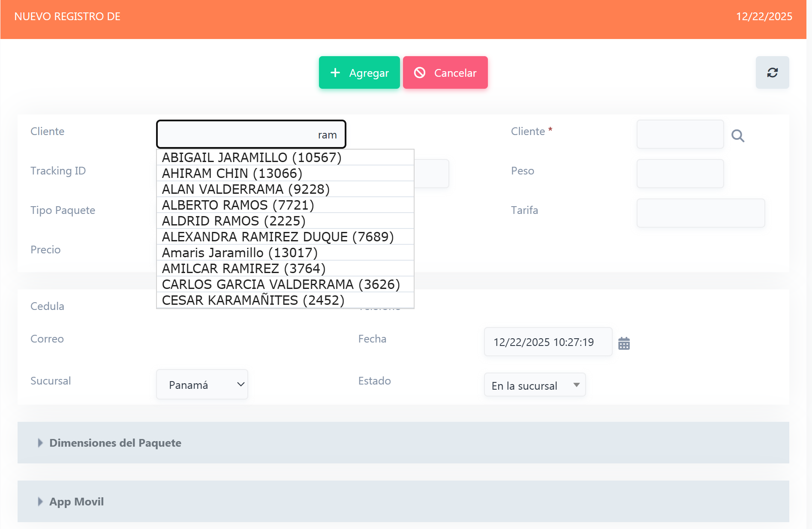This screenshot has height=529, width=812.
Task: Click the client search magnifier icon
Action: pyautogui.click(x=737, y=135)
